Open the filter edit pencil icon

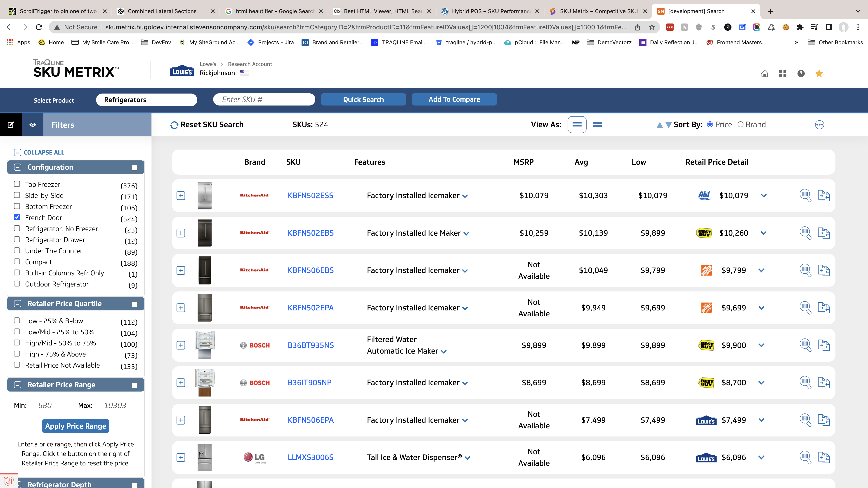(11, 125)
